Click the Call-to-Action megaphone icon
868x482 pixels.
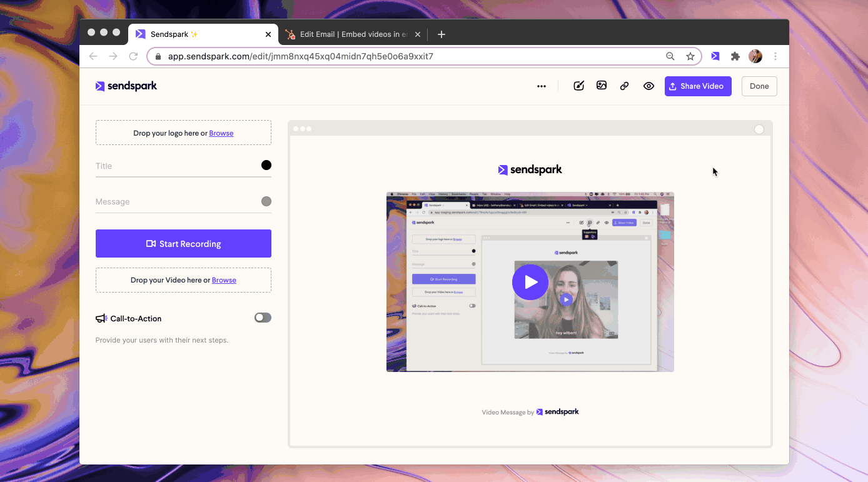click(101, 318)
